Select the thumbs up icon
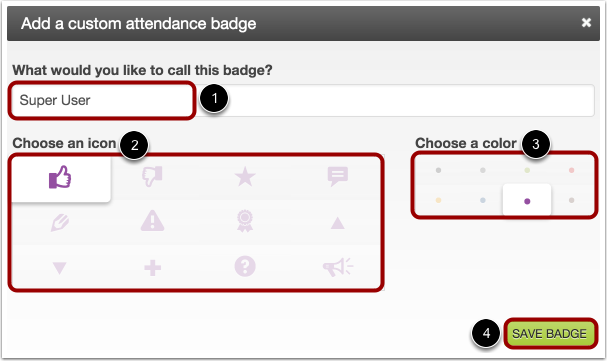The image size is (607, 361). (x=60, y=178)
